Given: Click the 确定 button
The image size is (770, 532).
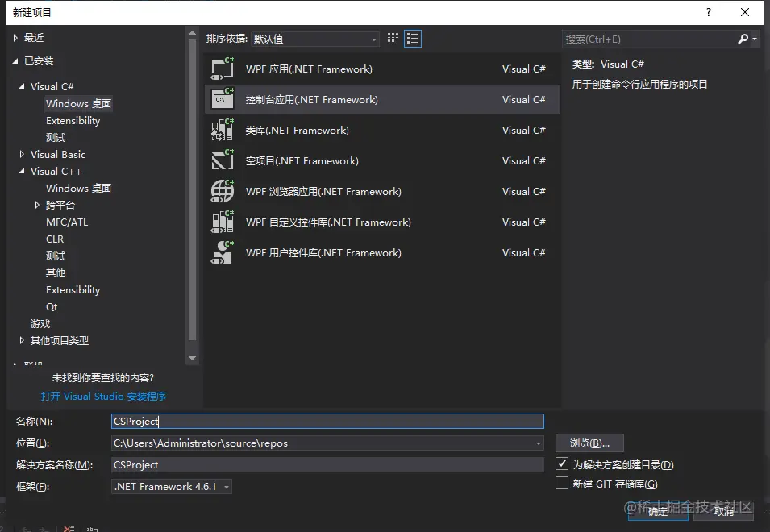Looking at the screenshot, I should point(658,511).
